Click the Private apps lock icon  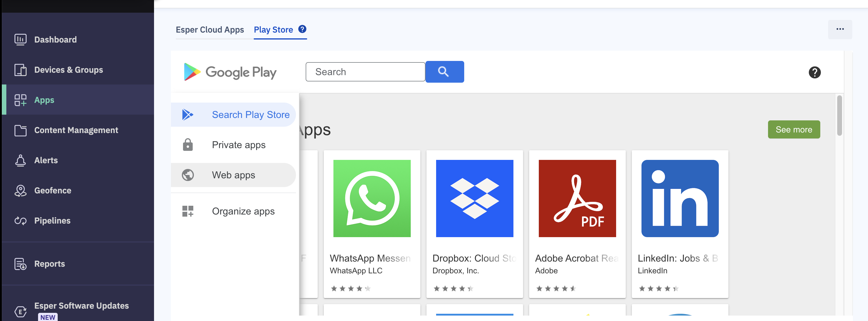(x=188, y=145)
